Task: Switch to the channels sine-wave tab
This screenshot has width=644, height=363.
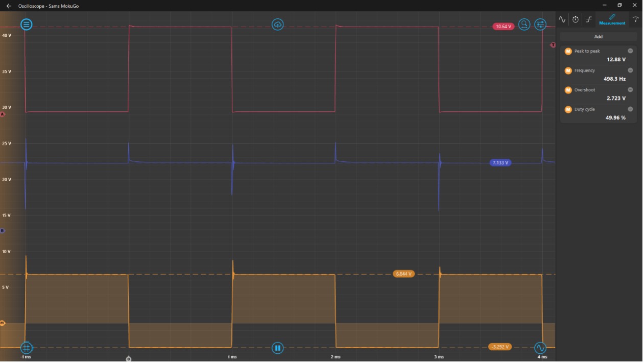Action: (x=562, y=19)
